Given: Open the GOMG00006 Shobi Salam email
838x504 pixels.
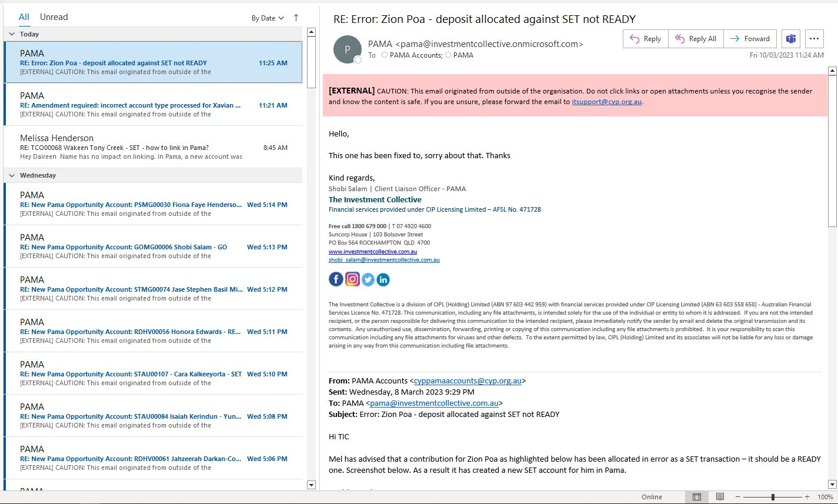Looking at the screenshot, I should pos(153,246).
